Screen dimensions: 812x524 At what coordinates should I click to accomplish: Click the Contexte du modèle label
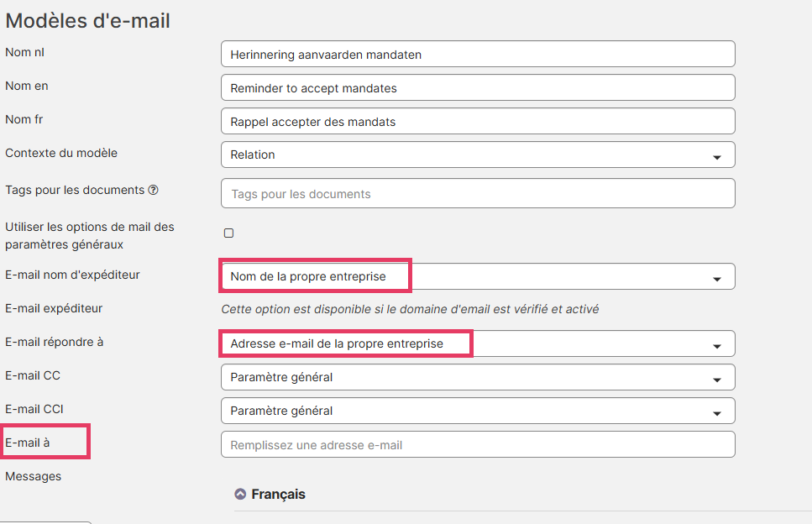pyautogui.click(x=61, y=154)
